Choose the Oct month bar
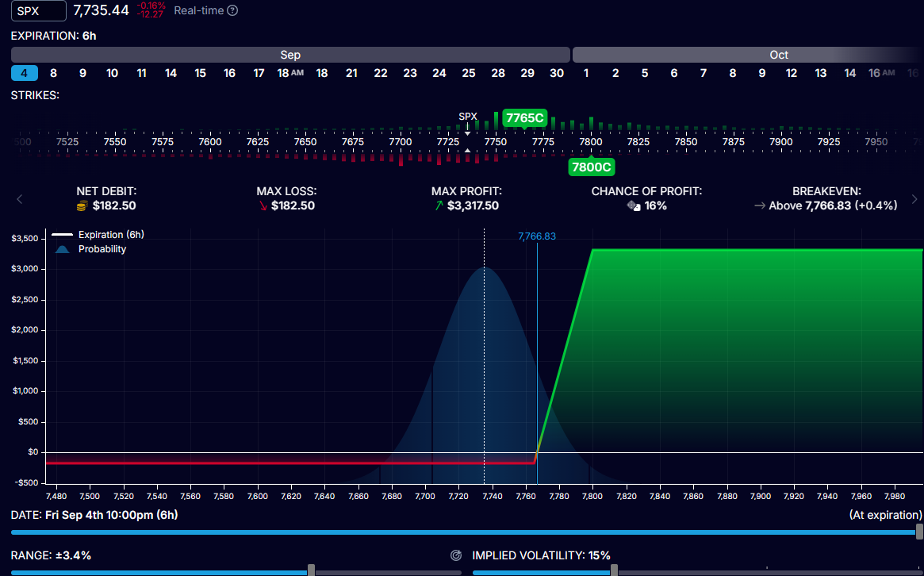Screen dimensions: 924x576 pos(748,55)
